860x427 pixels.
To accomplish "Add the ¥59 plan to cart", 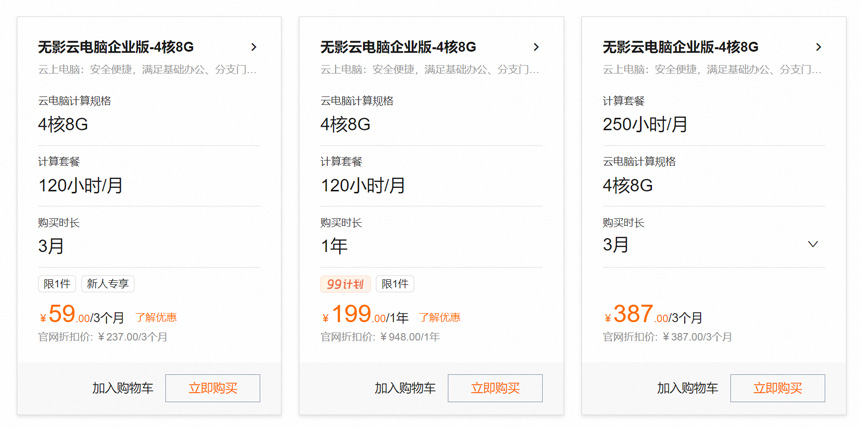I will point(123,388).
